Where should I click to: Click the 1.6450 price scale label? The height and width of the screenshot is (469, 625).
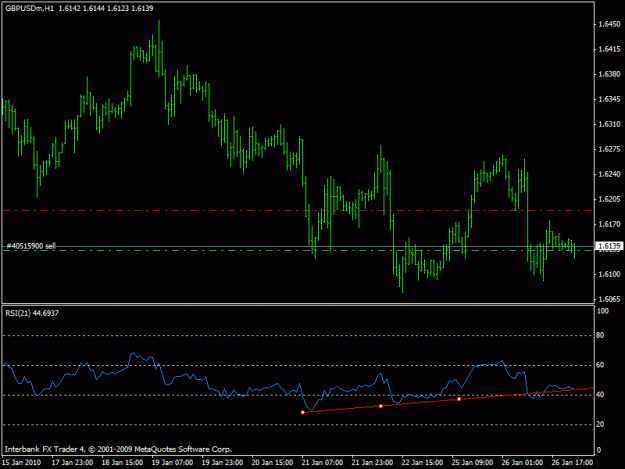point(609,24)
